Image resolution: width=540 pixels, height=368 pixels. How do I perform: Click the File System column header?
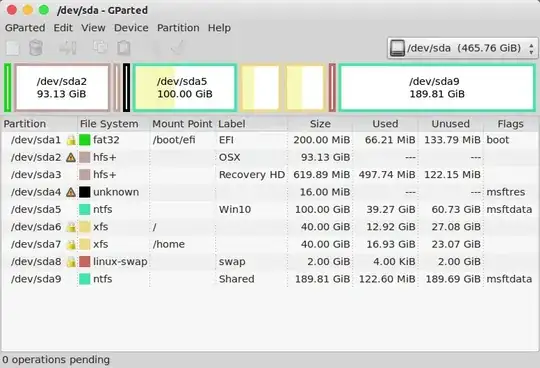point(109,124)
